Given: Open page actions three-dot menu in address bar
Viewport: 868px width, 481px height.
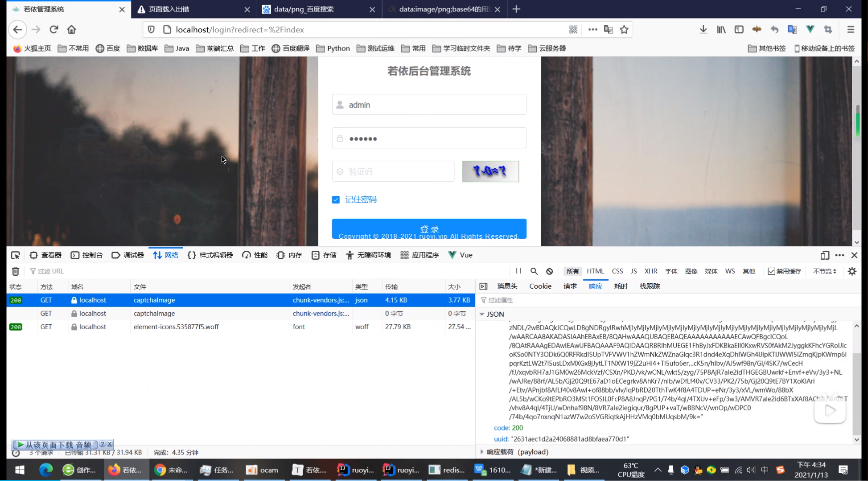Looking at the screenshot, I should 592,29.
